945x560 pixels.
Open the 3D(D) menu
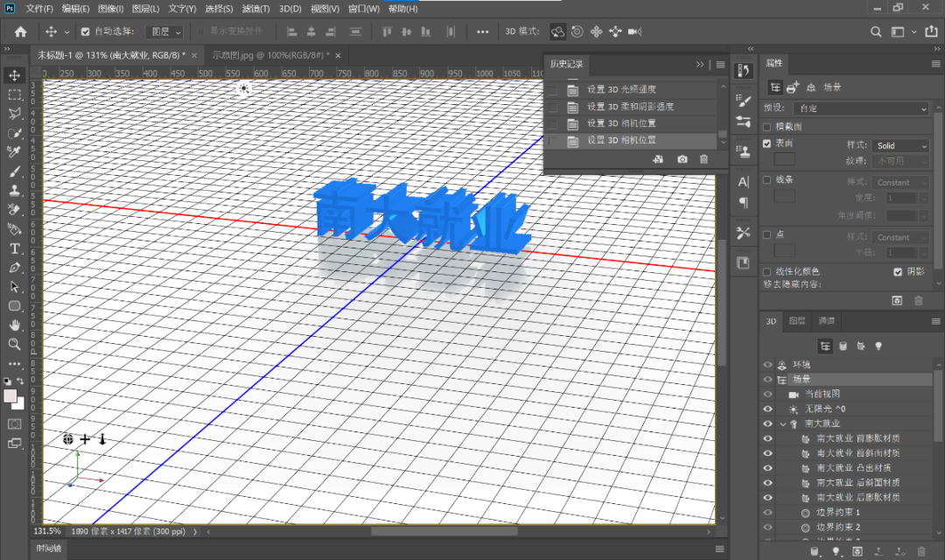(x=290, y=9)
